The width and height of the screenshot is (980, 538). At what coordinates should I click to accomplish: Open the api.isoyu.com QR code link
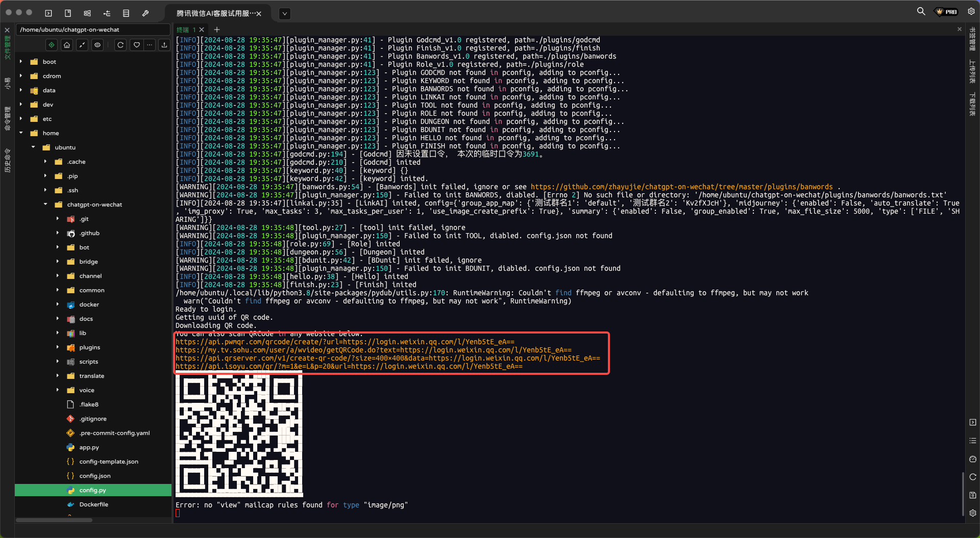pyautogui.click(x=349, y=366)
